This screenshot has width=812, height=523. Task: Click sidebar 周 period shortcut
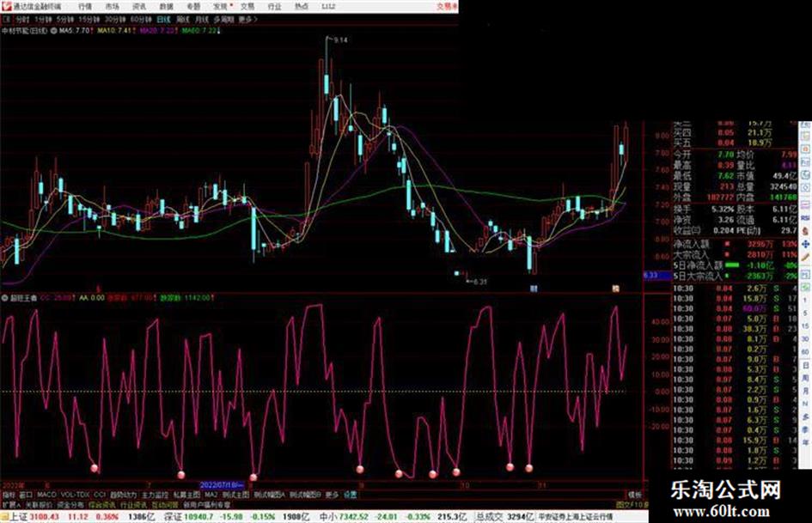pos(805,378)
